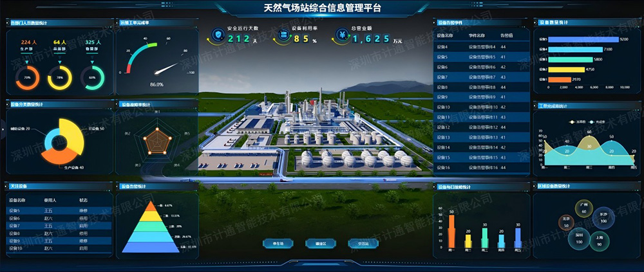Click the 告警值 column header
Screen dimensions: 644x272
coord(506,37)
